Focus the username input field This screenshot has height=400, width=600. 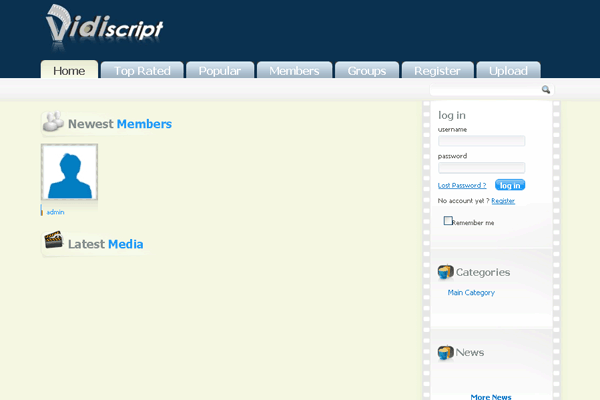click(x=481, y=141)
